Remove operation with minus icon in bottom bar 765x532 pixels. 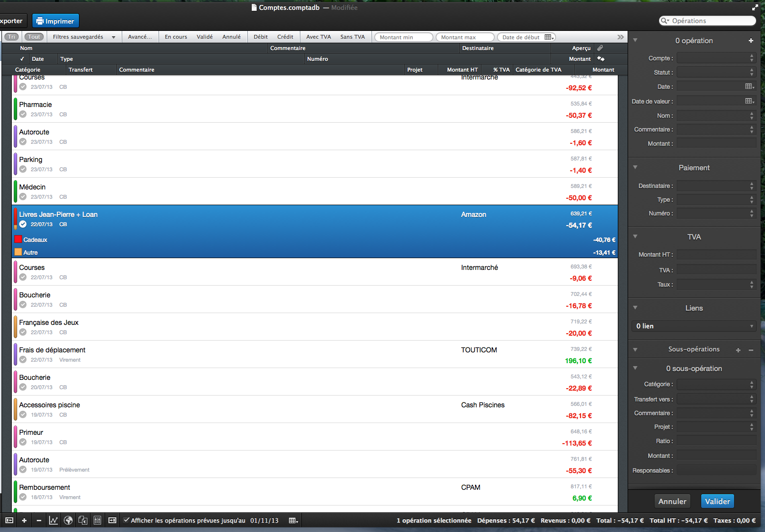(39, 520)
